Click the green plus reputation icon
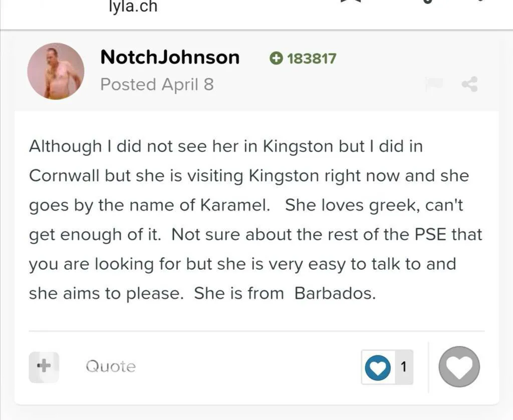513x420 pixels. click(x=275, y=59)
